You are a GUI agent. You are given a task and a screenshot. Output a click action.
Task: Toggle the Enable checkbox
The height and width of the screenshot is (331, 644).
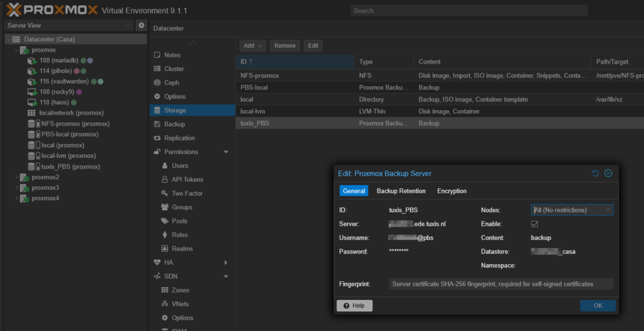535,224
